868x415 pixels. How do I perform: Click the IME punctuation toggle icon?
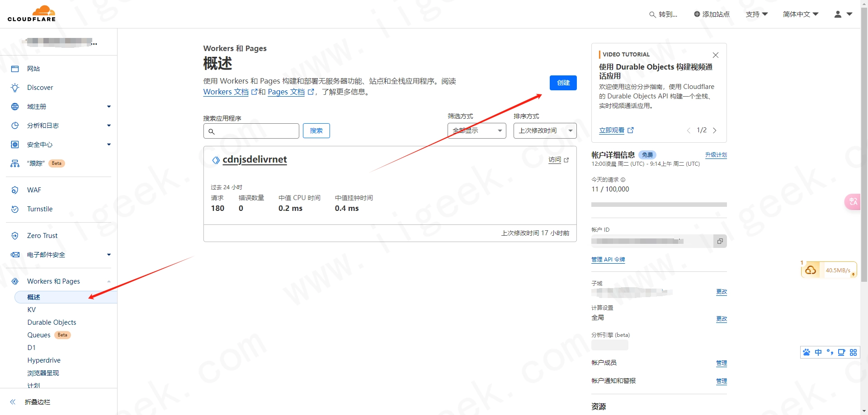[x=830, y=352]
